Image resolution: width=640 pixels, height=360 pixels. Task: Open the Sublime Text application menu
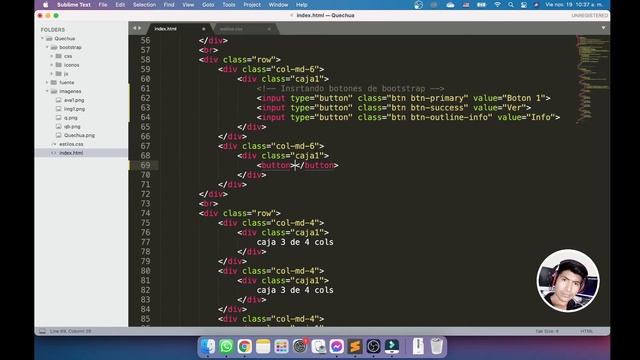tap(74, 5)
